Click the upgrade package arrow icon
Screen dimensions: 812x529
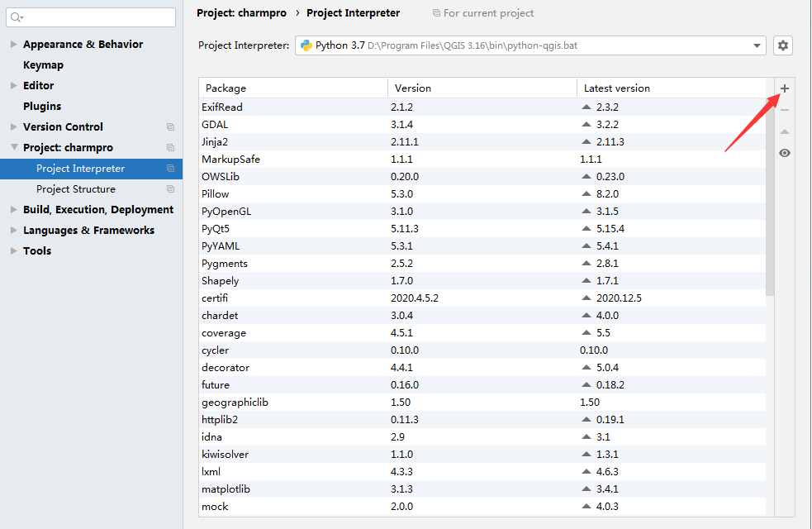click(785, 131)
